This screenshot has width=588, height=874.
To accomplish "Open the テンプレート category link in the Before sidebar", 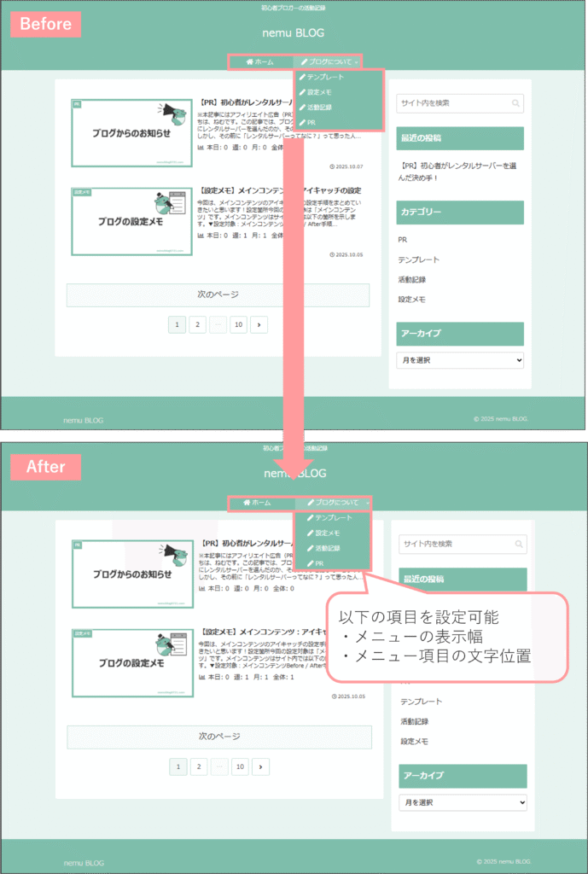I will tap(419, 260).
